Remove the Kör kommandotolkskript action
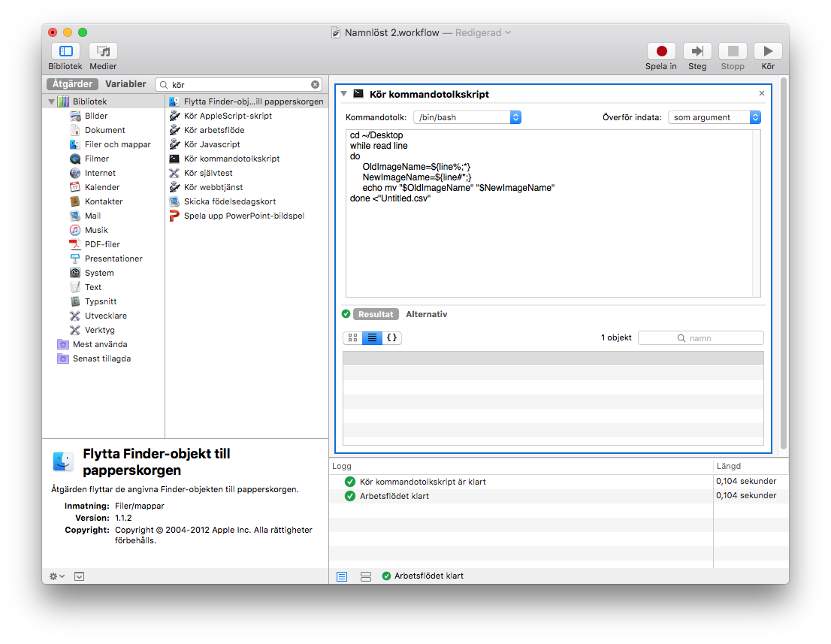831x644 pixels. pos(762,93)
